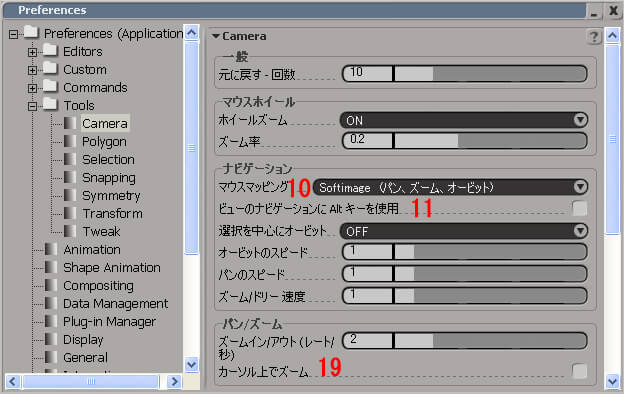Screen dimensions: 624x394
Task: Select Camera in the Tools tree
Action: click(x=105, y=123)
